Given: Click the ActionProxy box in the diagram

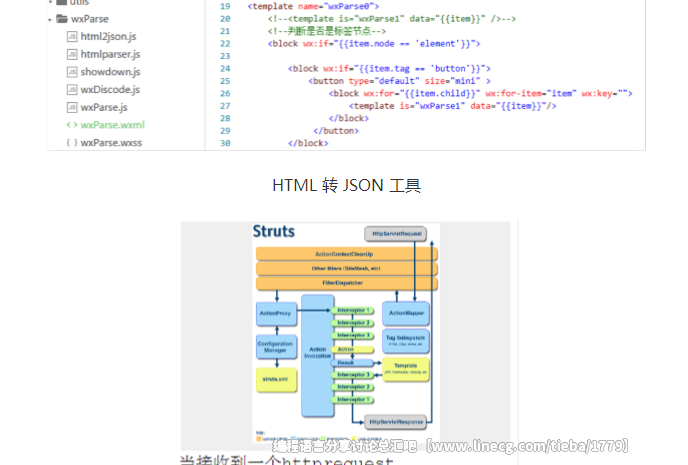Looking at the screenshot, I should [276, 314].
